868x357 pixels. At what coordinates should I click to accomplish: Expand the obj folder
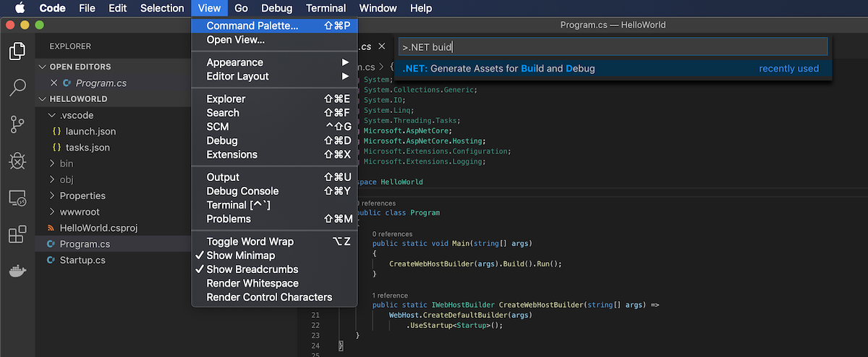coord(52,180)
